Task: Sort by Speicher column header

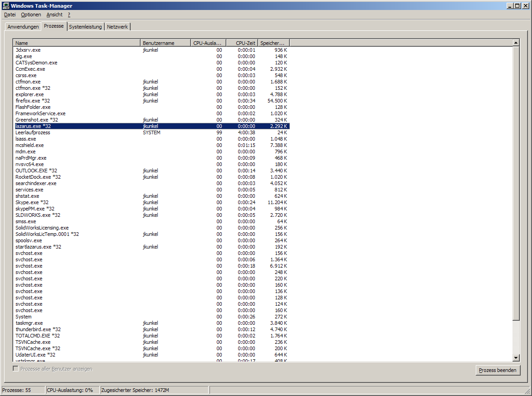Action: [273, 43]
